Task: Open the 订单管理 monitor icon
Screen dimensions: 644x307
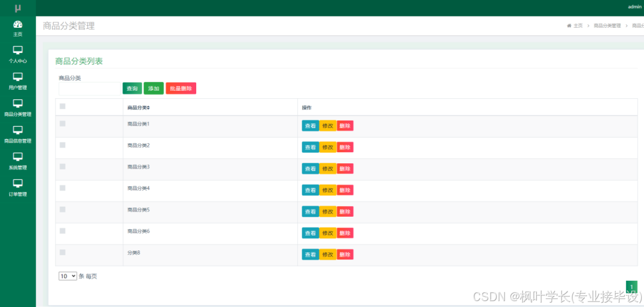Action: [18, 184]
